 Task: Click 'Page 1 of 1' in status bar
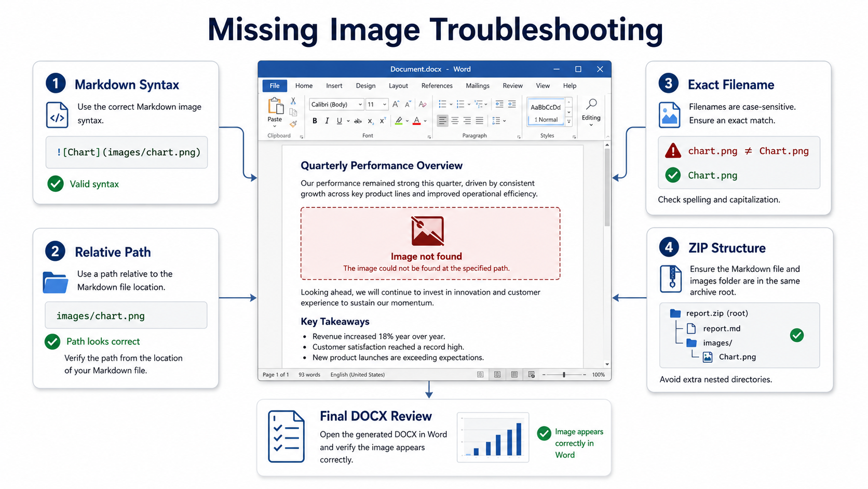click(276, 375)
